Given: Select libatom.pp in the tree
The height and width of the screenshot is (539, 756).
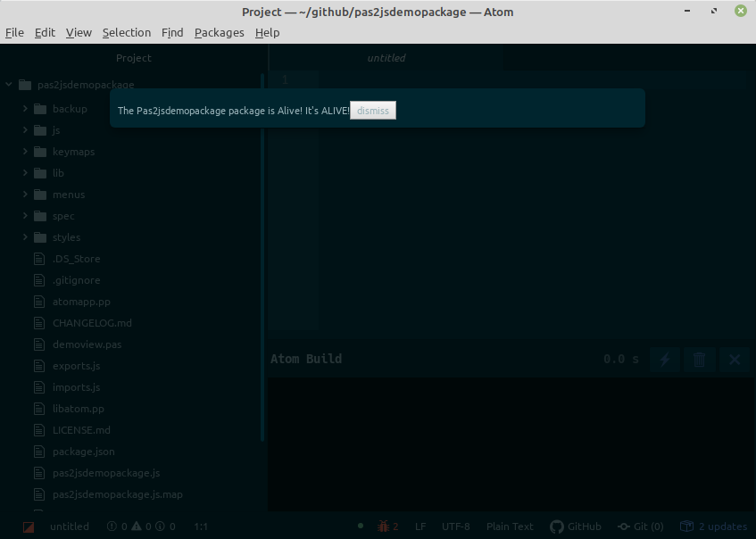Looking at the screenshot, I should coord(79,409).
